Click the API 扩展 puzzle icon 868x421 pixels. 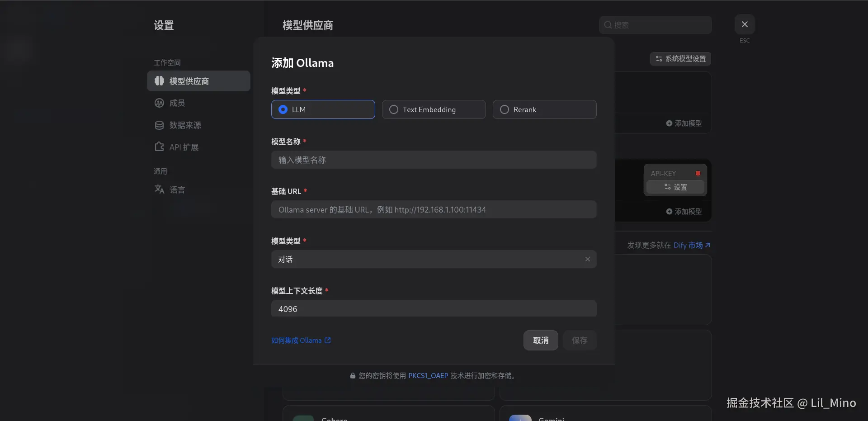[159, 147]
